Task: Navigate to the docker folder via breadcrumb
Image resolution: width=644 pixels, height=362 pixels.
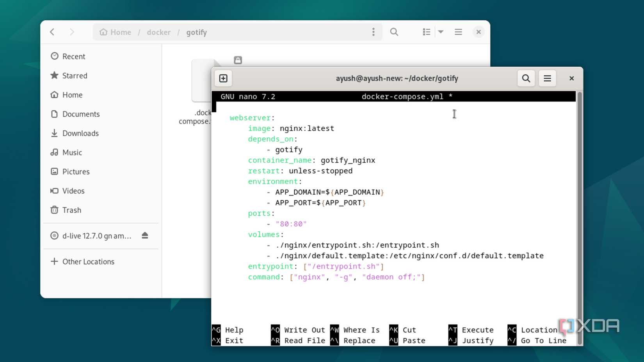Action: (x=158, y=32)
